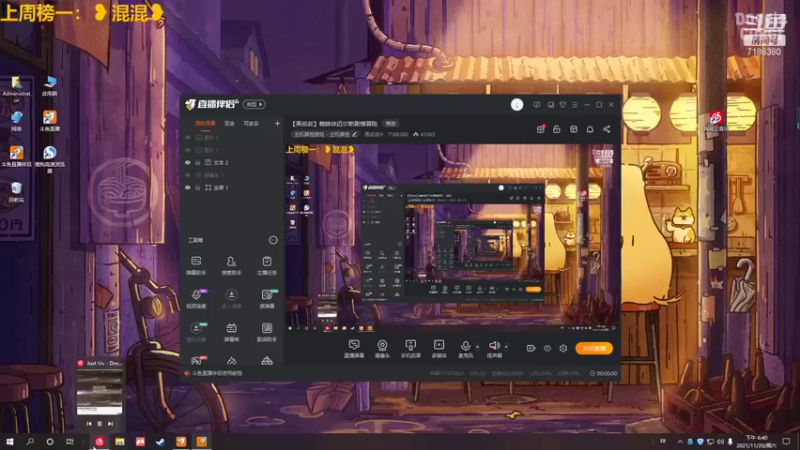The height and width of the screenshot is (450, 800).
Task: Pause playback in the music player popup
Action: coord(99,423)
